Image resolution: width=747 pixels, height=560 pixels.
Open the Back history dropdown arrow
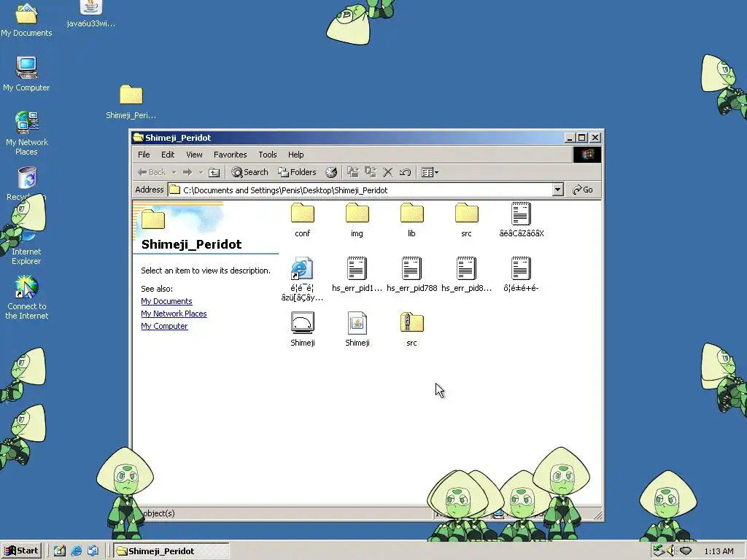(x=174, y=172)
